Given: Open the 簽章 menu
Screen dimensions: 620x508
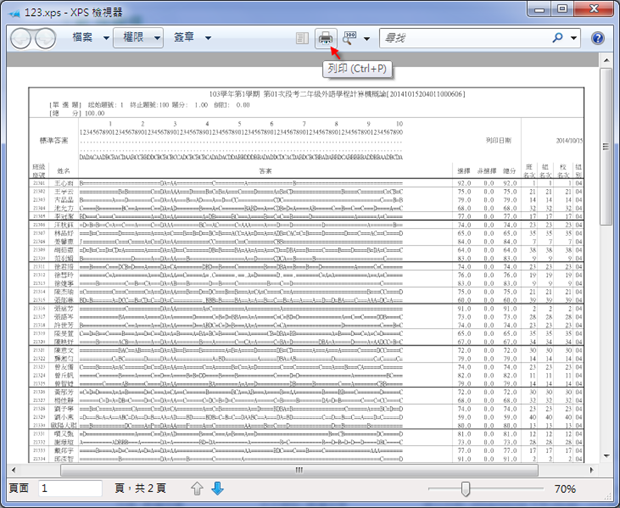Looking at the screenshot, I should (184, 38).
